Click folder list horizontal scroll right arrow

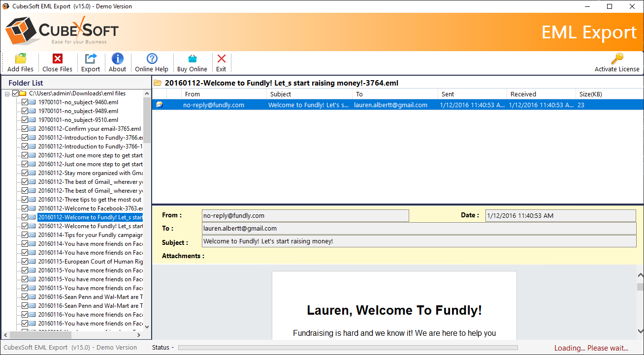point(139,335)
